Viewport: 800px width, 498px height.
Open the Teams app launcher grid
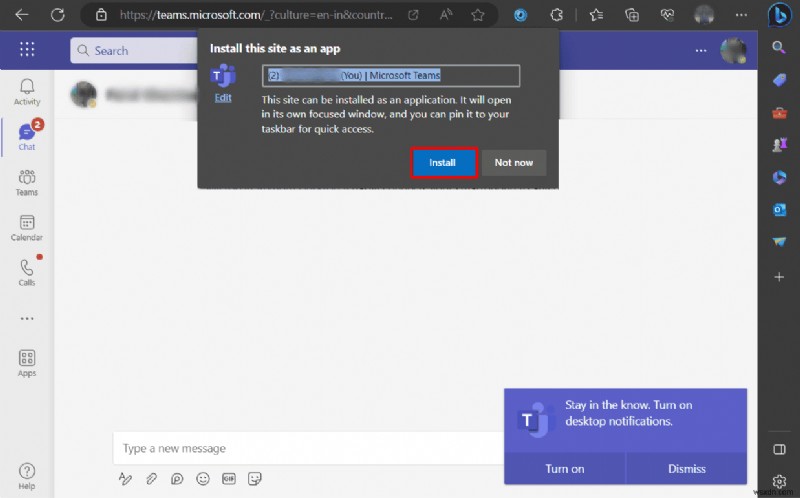pos(27,49)
